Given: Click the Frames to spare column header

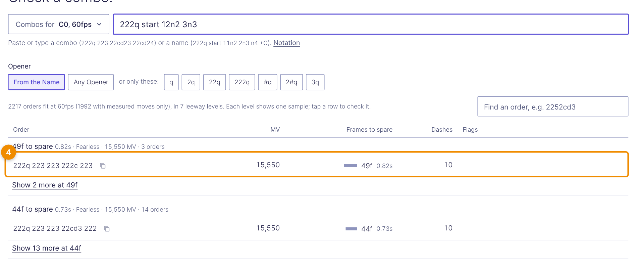Looking at the screenshot, I should (x=369, y=130).
